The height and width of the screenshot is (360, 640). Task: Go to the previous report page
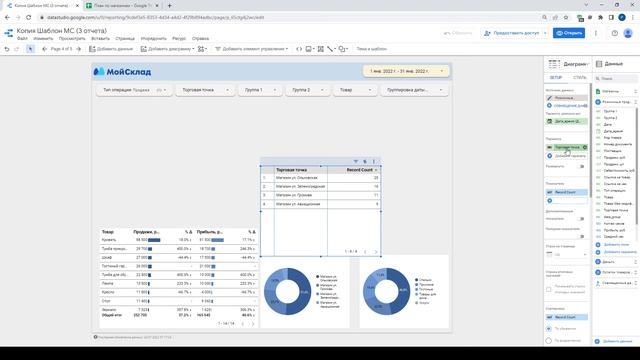tap(44, 49)
